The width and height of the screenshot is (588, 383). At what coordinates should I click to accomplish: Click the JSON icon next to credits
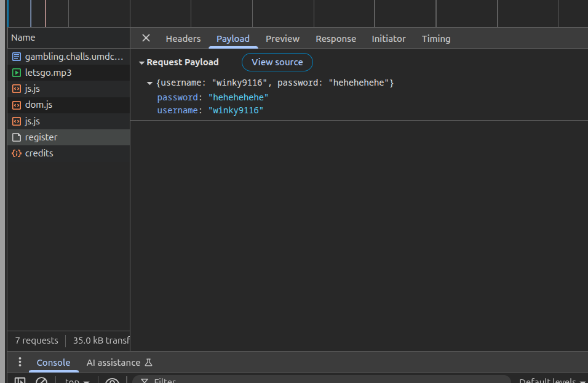click(x=17, y=153)
